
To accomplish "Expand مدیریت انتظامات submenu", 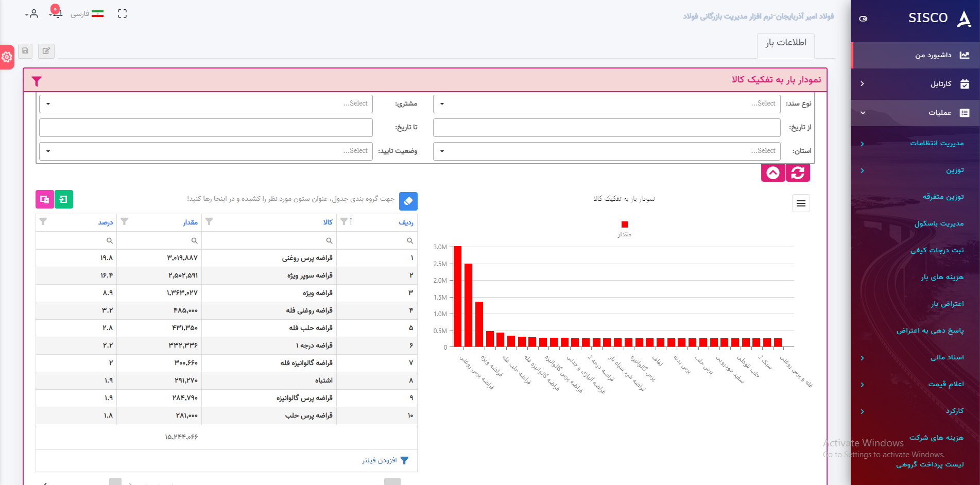I will [916, 143].
